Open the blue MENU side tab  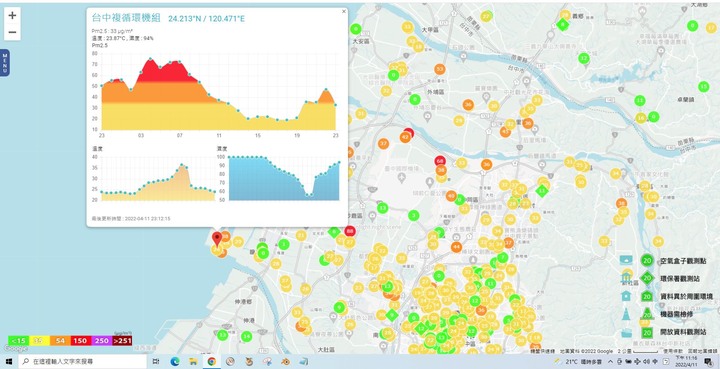click(5, 63)
